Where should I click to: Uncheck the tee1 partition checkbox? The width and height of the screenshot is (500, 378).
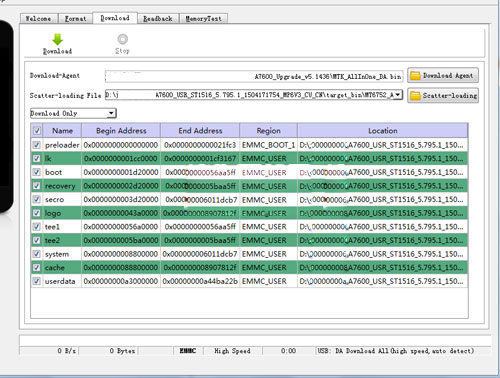pos(37,227)
